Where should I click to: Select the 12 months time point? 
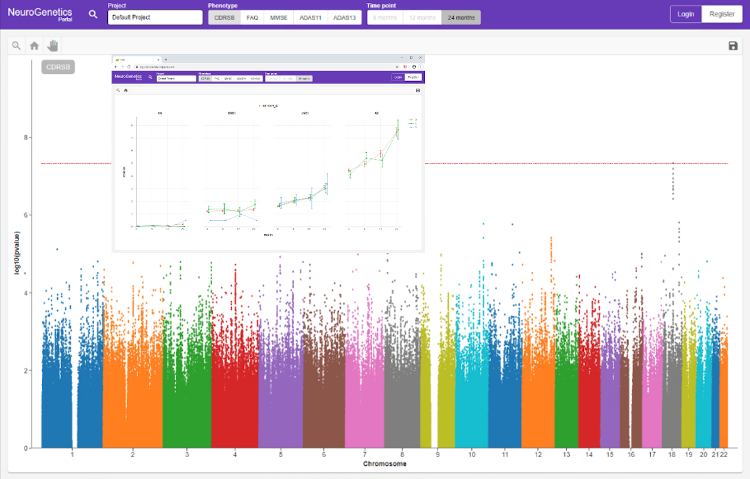423,17
